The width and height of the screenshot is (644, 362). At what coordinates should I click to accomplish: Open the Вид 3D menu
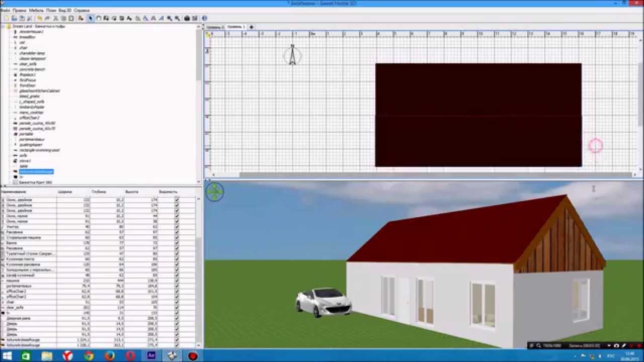[x=65, y=10]
